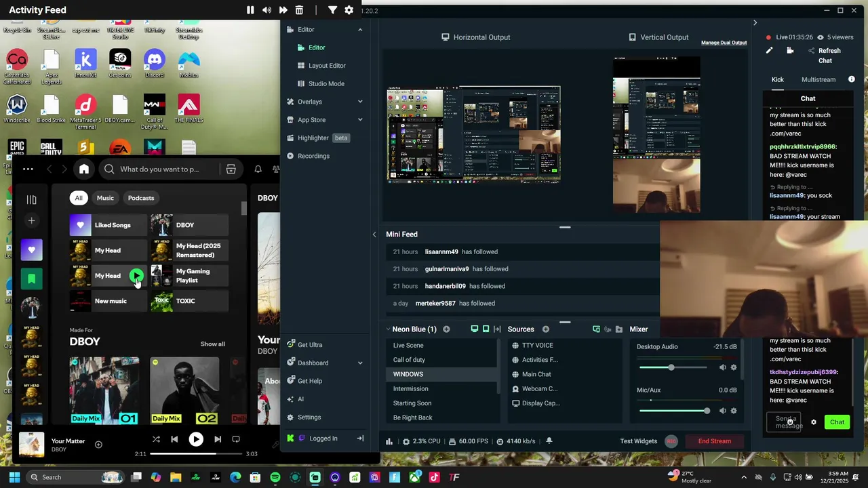Pause the Activity Feed
This screenshot has height=488, width=868.
click(250, 10)
